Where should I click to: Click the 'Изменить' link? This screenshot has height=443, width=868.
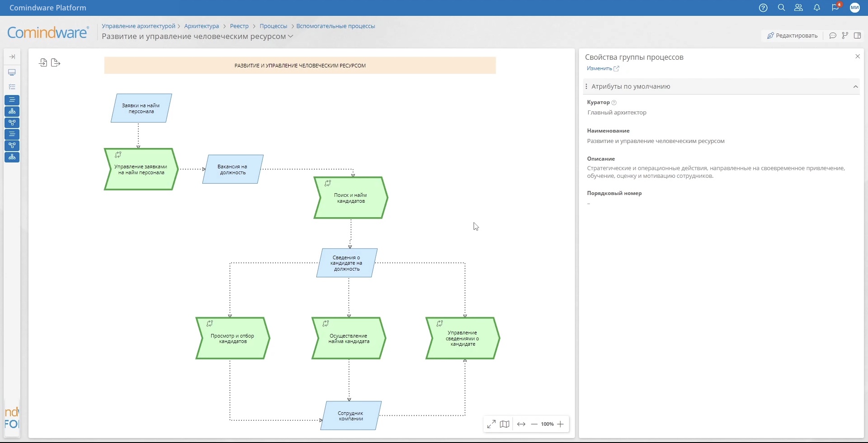coord(599,68)
